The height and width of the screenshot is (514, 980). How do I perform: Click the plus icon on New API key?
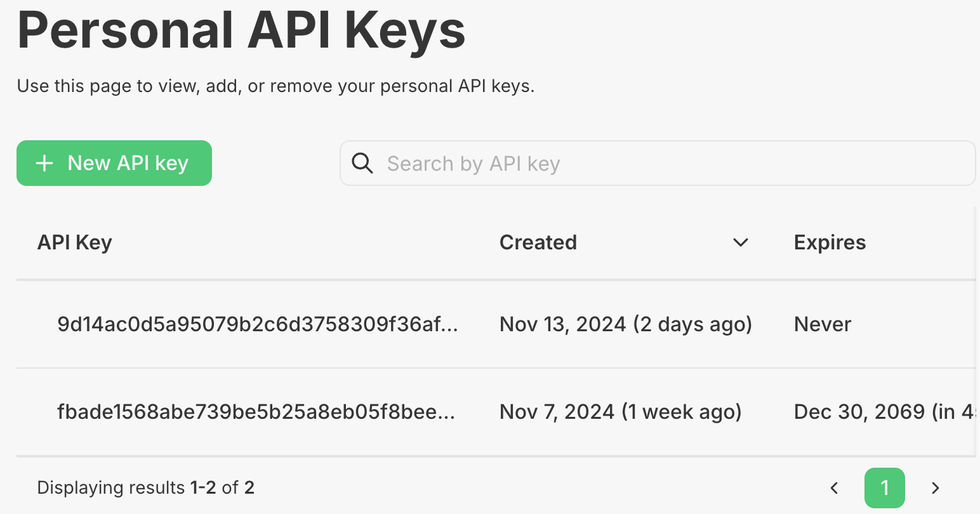click(44, 164)
